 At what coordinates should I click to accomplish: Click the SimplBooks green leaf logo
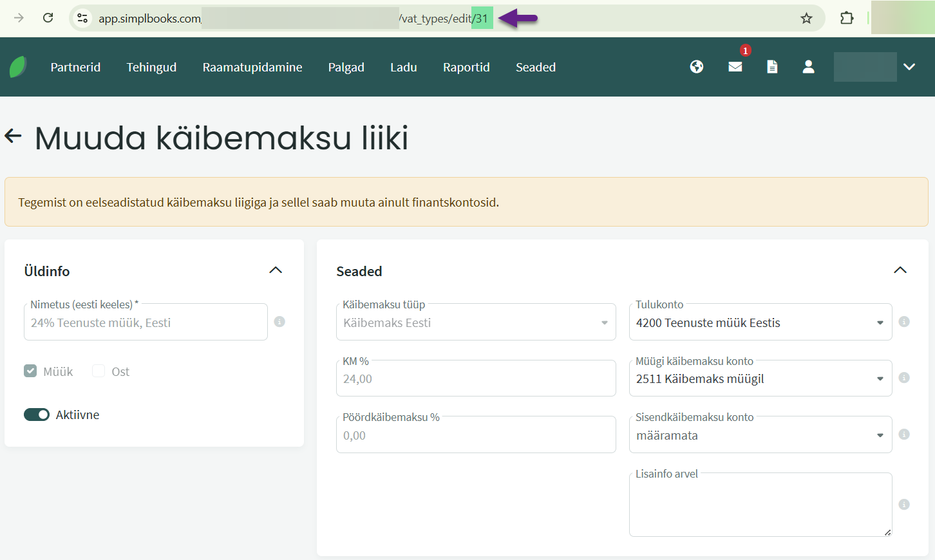pos(18,67)
